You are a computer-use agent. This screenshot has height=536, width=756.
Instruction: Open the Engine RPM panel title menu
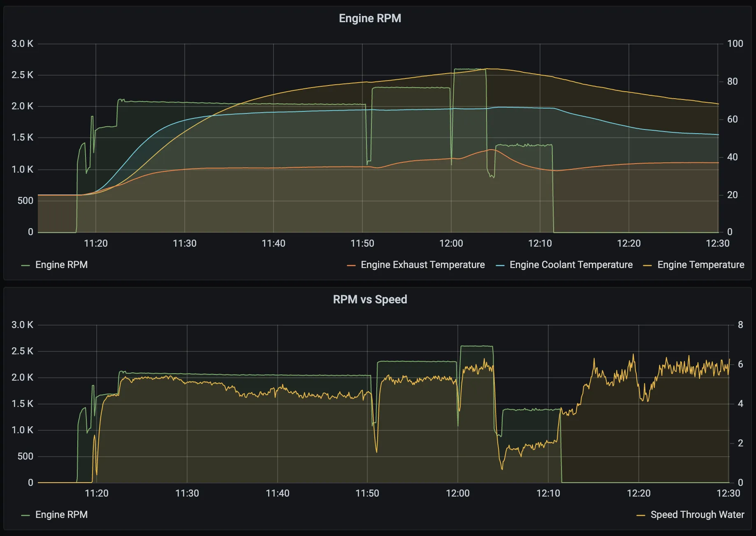click(369, 18)
